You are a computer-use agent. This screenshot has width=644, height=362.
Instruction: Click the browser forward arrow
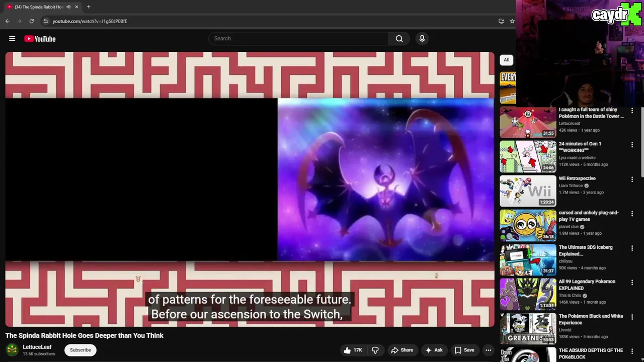point(19,21)
